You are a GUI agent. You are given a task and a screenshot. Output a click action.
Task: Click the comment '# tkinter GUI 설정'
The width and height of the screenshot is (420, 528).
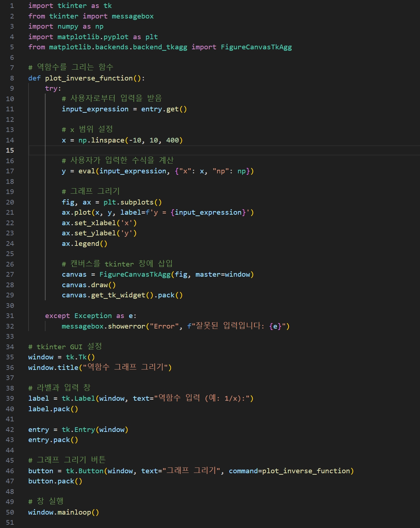tap(65, 347)
